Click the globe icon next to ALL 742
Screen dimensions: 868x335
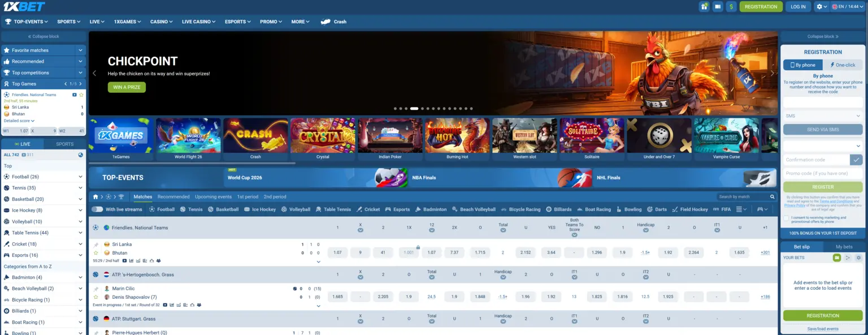[x=81, y=154]
